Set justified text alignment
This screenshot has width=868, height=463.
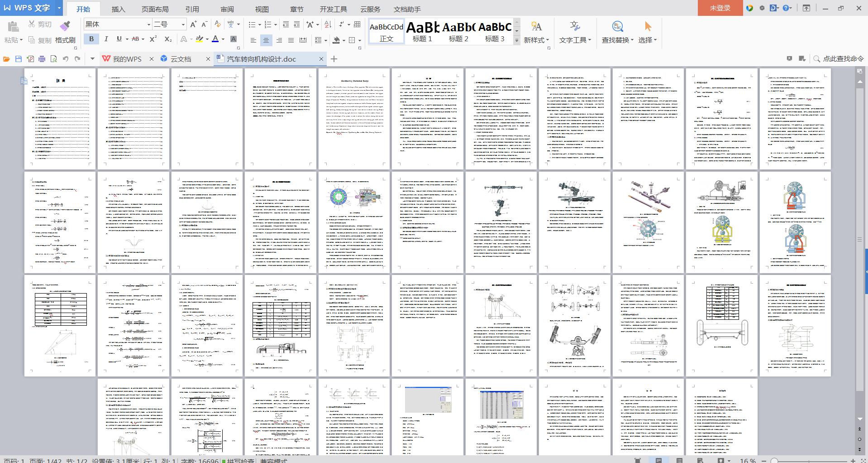(x=291, y=40)
